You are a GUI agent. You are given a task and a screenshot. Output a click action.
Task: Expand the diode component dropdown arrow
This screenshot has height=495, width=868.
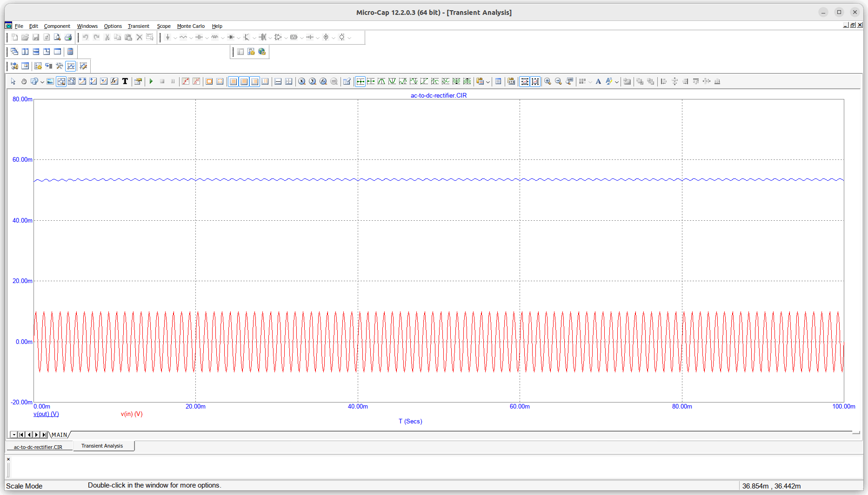point(238,38)
